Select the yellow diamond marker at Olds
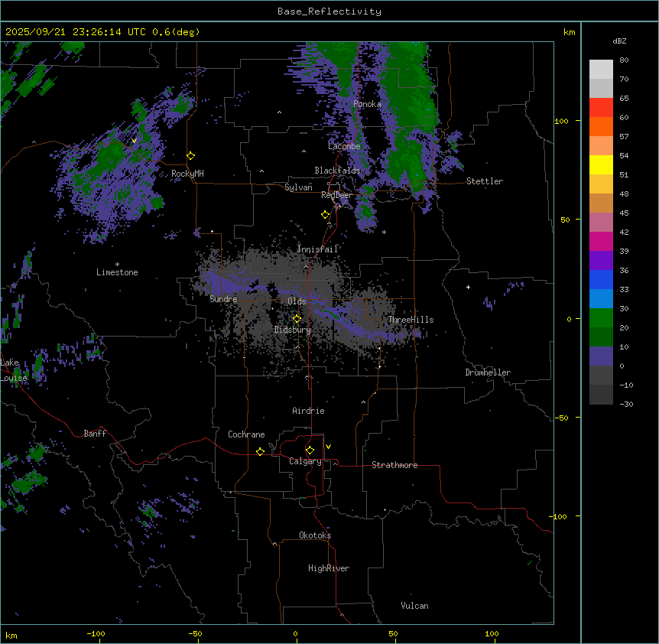This screenshot has width=659, height=644. point(297,318)
